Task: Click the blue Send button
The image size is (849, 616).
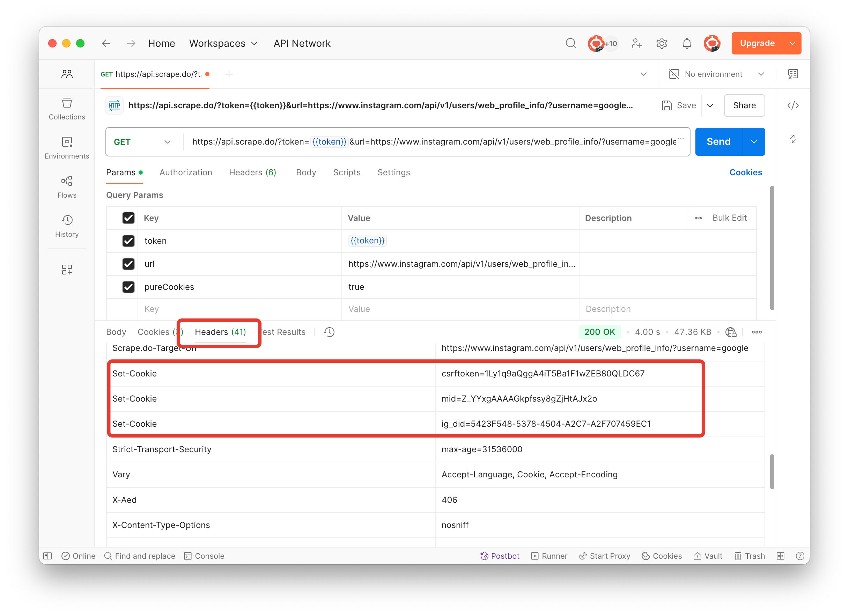Action: point(718,142)
